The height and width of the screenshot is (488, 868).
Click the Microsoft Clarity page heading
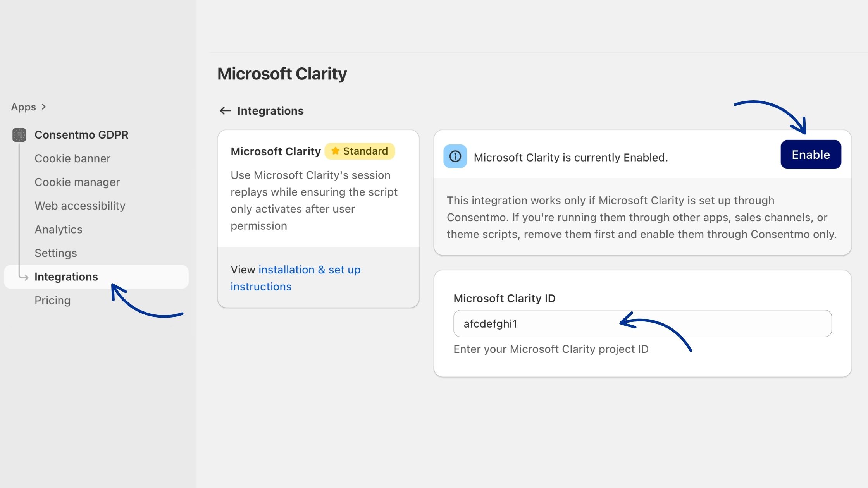coord(282,73)
